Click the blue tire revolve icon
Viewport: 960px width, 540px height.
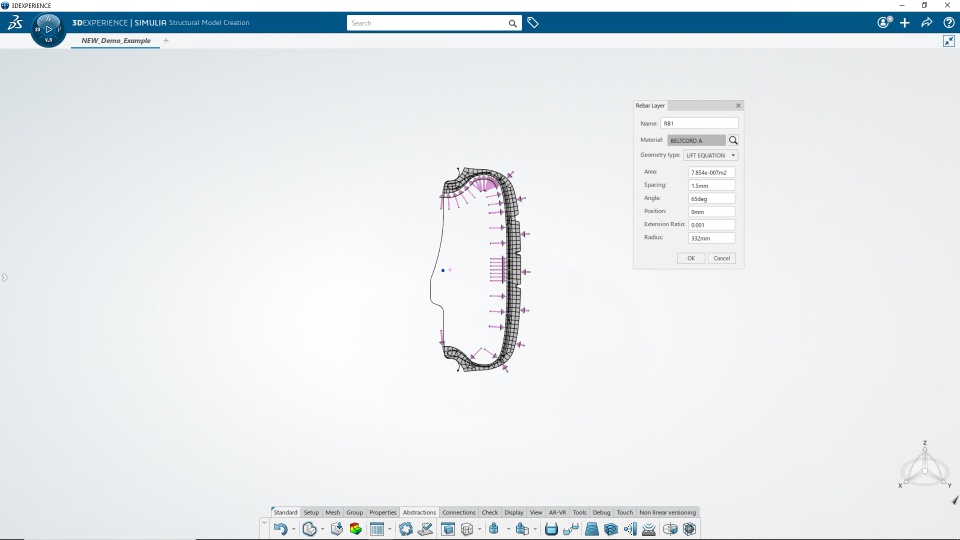coord(610,529)
